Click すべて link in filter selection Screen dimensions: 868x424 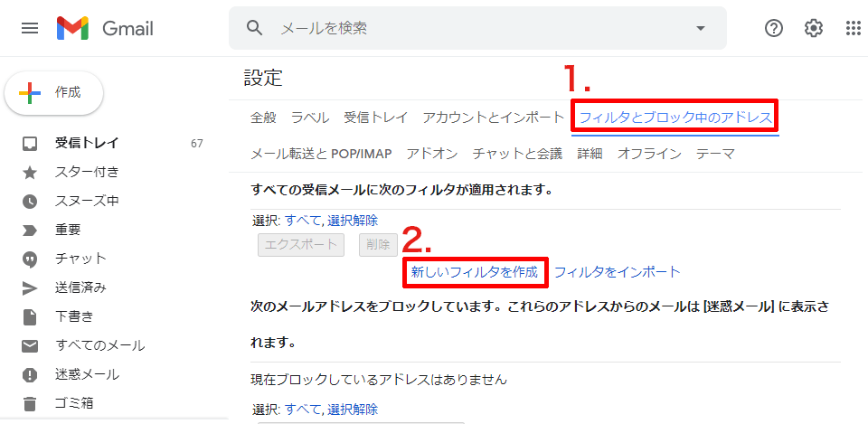[302, 221]
